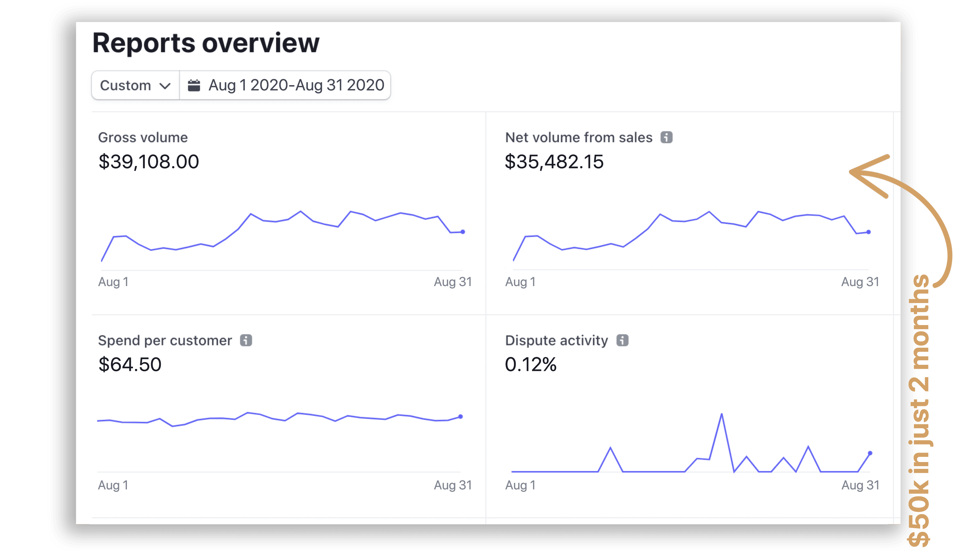Click the tallest spike in Dispute activity chart
This screenshot has width=955, height=560.
click(722, 415)
